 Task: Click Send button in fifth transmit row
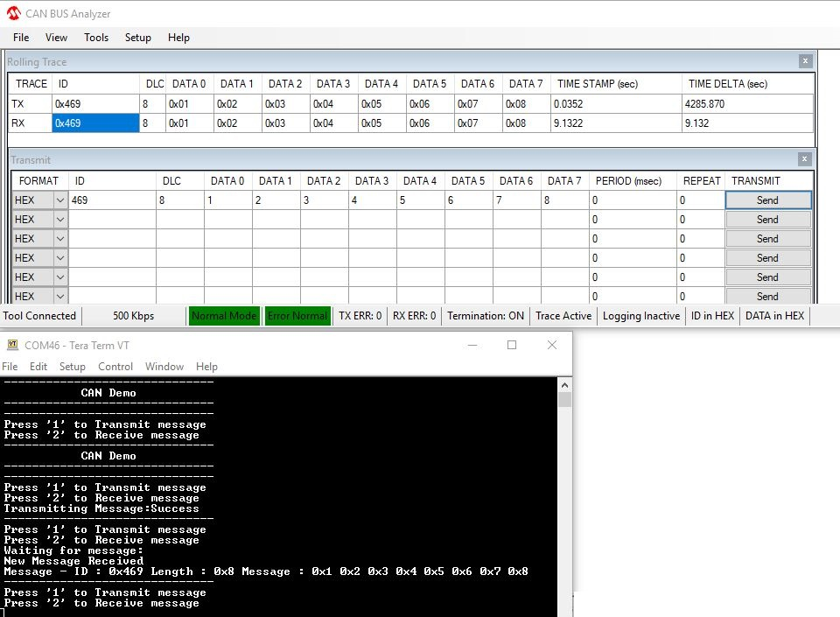768,277
